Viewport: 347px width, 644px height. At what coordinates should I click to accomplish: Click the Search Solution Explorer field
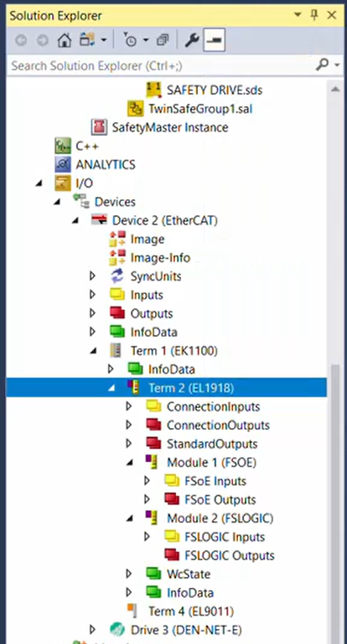163,65
